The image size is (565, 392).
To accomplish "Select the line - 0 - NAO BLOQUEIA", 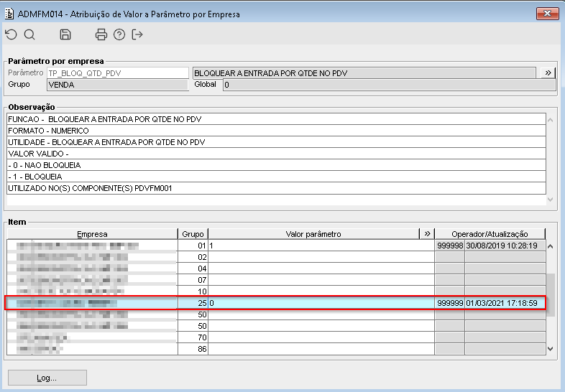I will [276, 165].
